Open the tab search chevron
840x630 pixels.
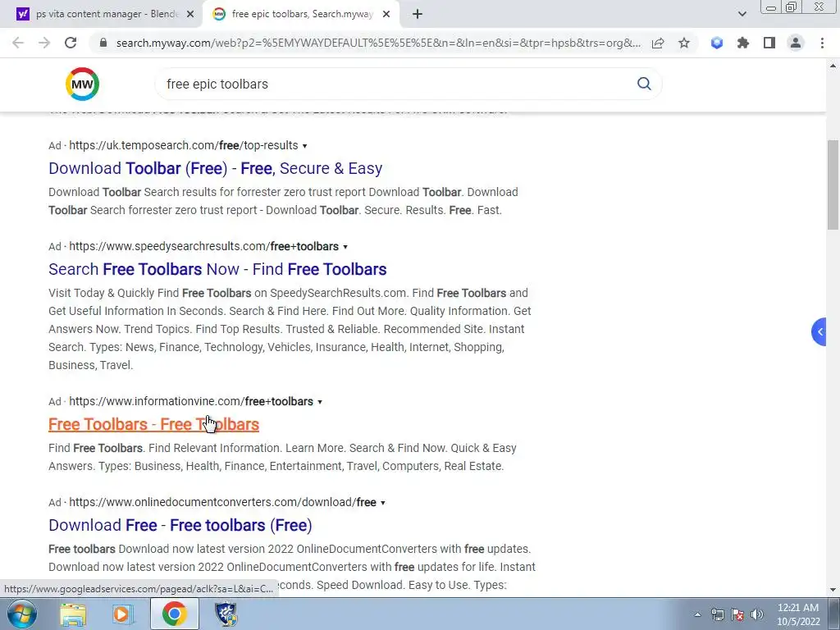742,14
